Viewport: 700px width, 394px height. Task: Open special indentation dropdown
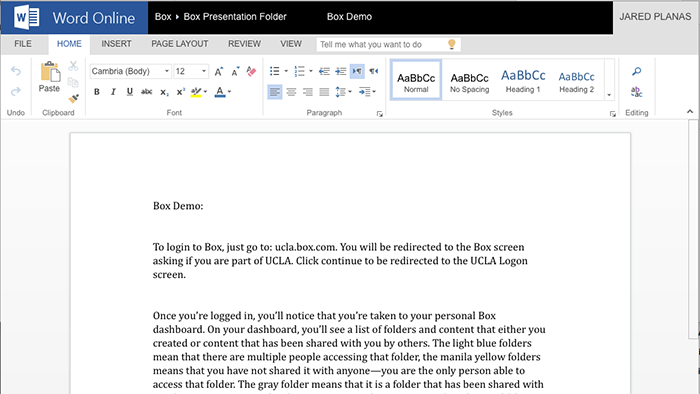pos(367,92)
